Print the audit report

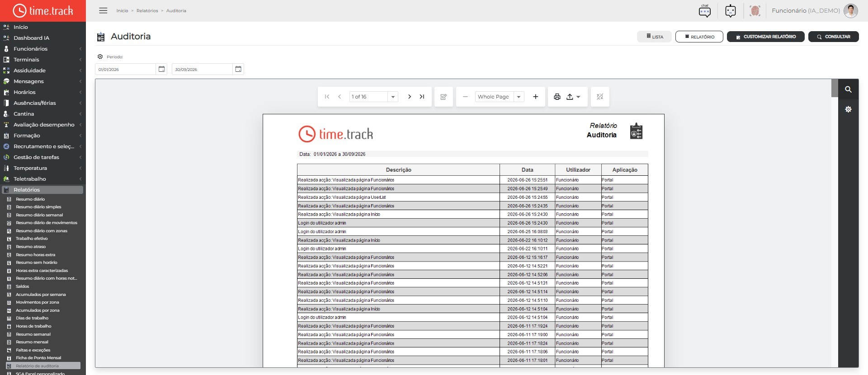click(557, 97)
